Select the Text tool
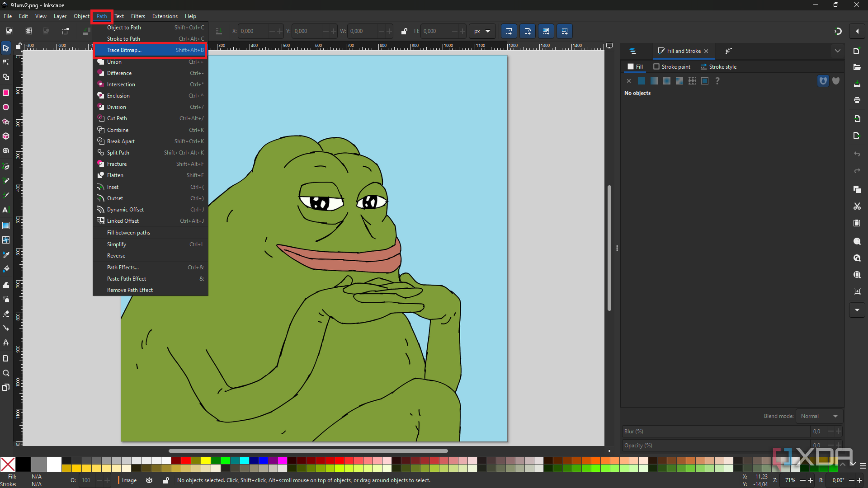Screen dimensions: 868x488 click(6, 210)
